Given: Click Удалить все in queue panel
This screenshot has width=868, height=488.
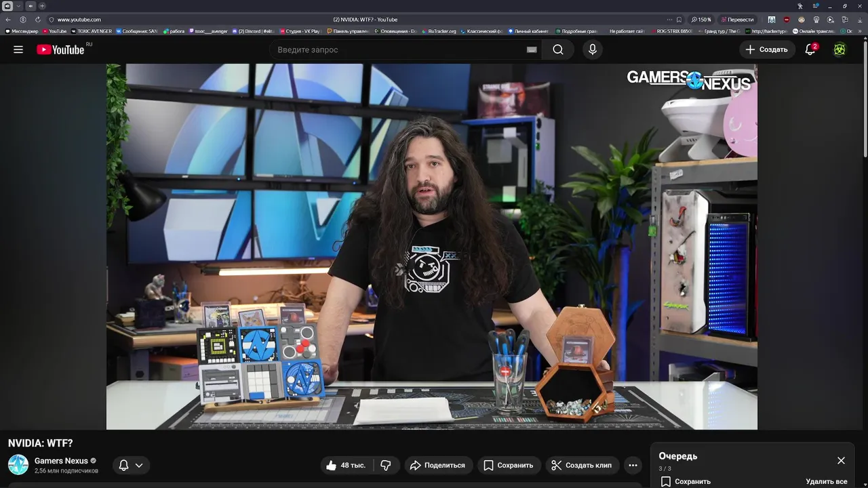Looking at the screenshot, I should 827,481.
